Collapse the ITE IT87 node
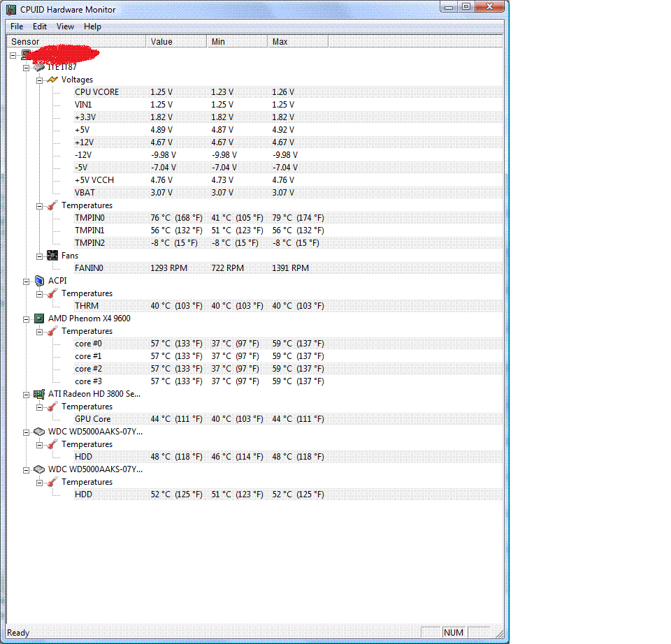The height and width of the screenshot is (644, 671). click(26, 68)
